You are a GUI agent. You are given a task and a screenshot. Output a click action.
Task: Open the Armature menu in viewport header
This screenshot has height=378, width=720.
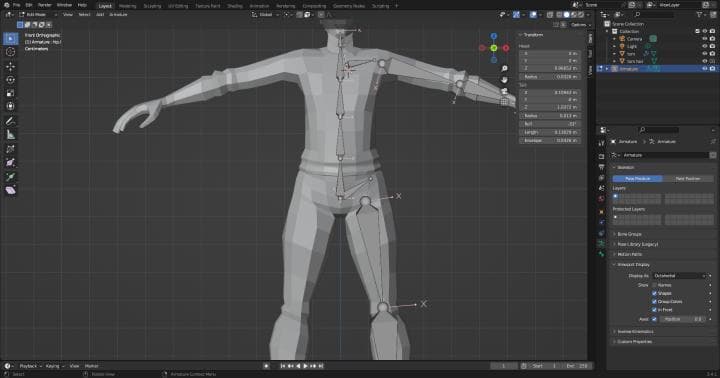[x=118, y=15]
